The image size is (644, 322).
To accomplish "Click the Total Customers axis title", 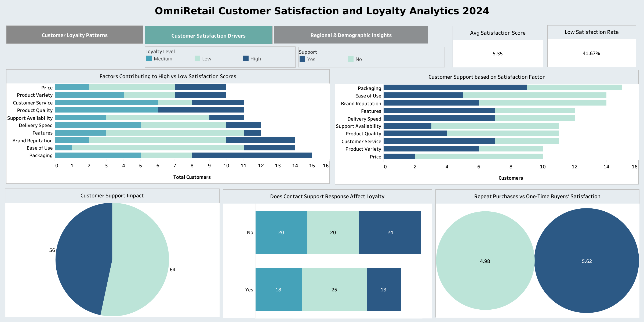I will coord(192,177).
